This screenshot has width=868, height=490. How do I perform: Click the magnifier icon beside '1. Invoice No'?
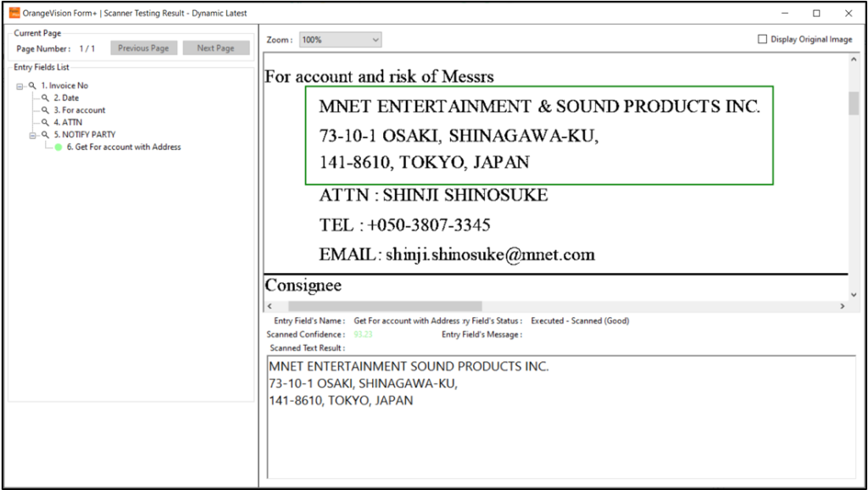pyautogui.click(x=31, y=86)
